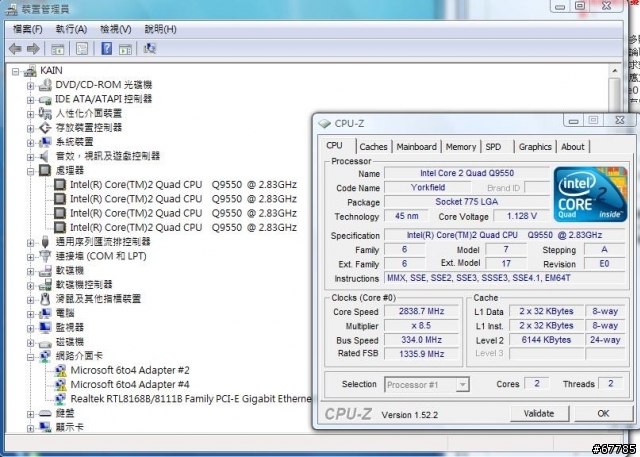Select the mouse icon for 滑鼠及其他指標裝置
The width and height of the screenshot is (640, 457).
(45, 299)
